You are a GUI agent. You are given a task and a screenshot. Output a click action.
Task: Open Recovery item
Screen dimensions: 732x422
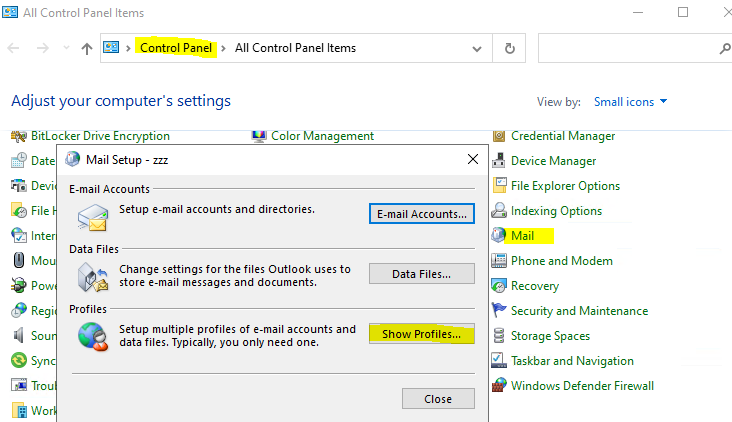[x=535, y=286]
